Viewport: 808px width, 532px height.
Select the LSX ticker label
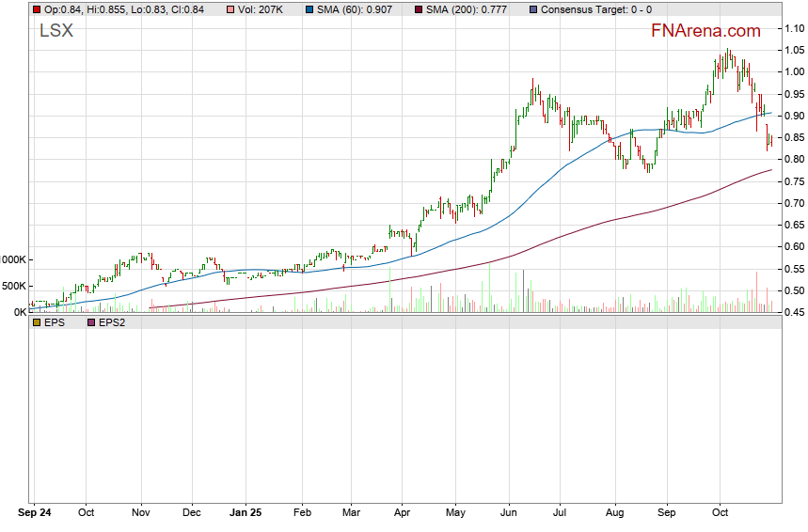(x=55, y=31)
